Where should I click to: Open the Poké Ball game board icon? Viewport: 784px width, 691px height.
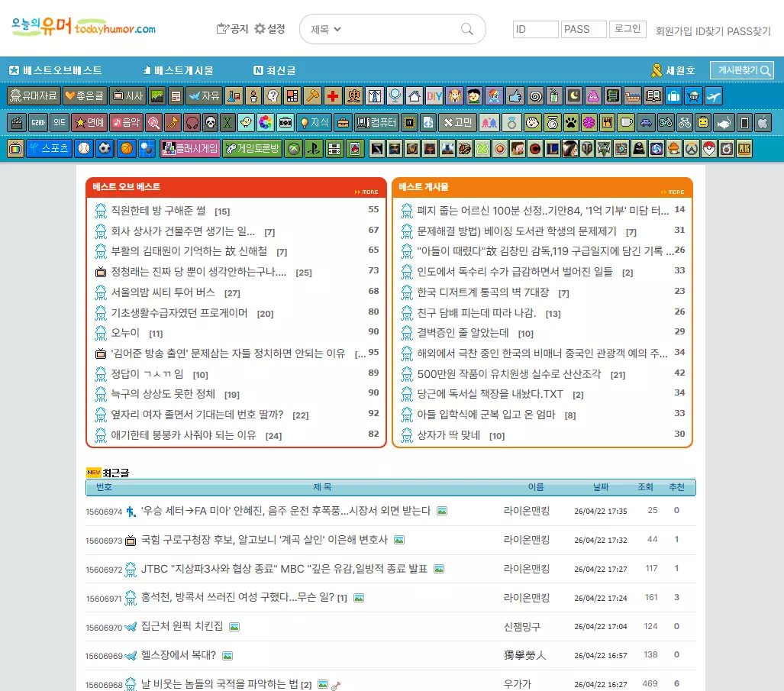coord(709,149)
